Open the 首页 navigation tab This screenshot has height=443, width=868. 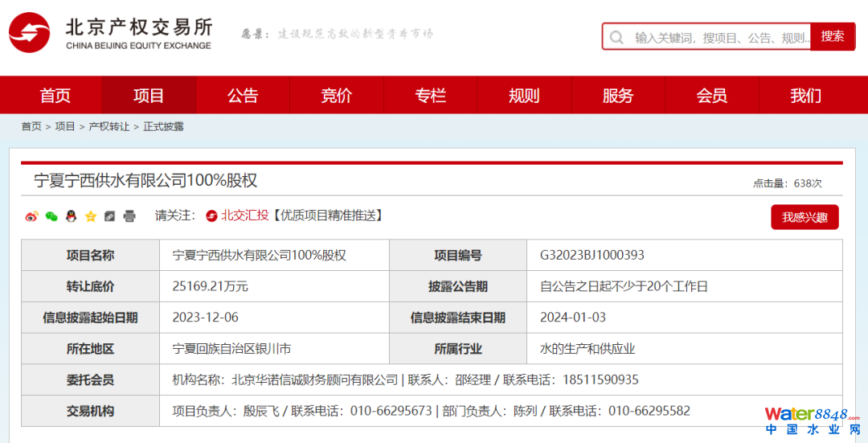(x=55, y=96)
